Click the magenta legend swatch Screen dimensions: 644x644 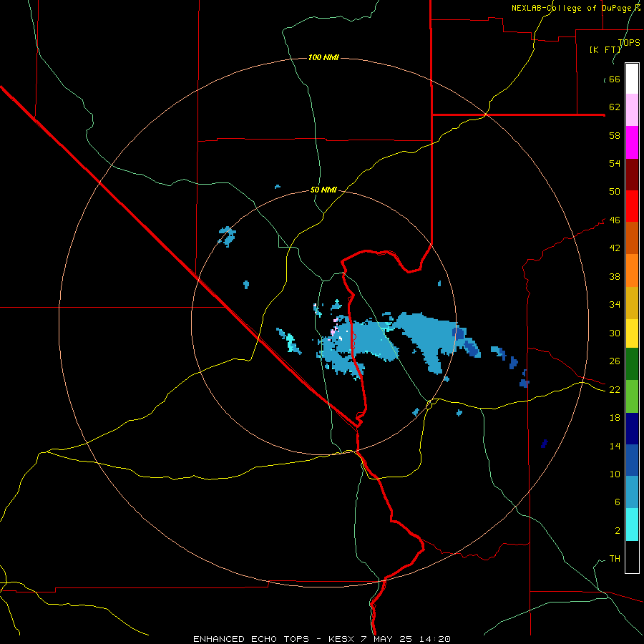click(x=632, y=142)
